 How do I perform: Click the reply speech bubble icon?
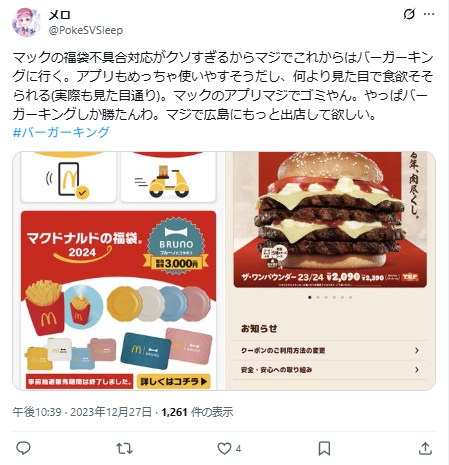23,448
